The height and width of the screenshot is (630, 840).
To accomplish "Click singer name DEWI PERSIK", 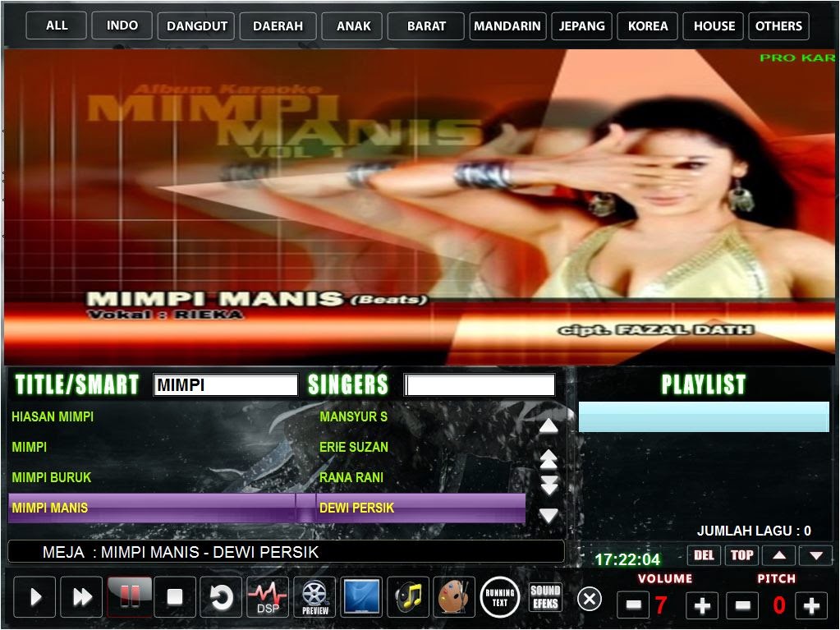I will click(x=357, y=508).
